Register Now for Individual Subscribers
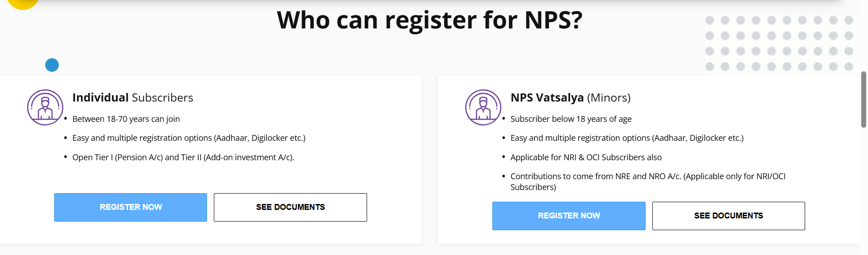868x255 pixels. [x=131, y=207]
